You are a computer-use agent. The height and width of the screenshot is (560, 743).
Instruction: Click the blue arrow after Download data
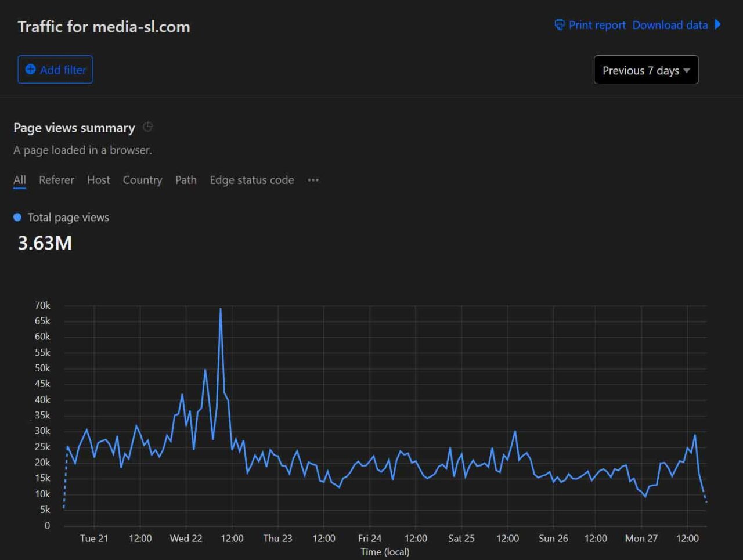pos(718,24)
